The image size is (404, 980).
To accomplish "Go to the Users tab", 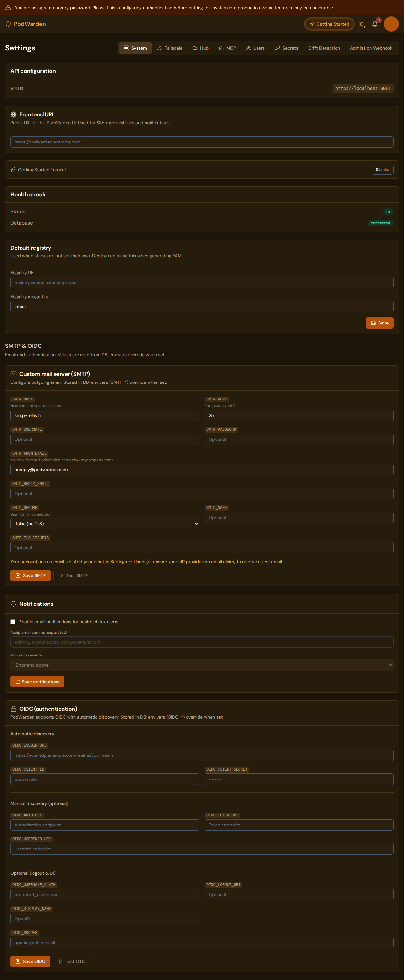I will click(x=255, y=48).
